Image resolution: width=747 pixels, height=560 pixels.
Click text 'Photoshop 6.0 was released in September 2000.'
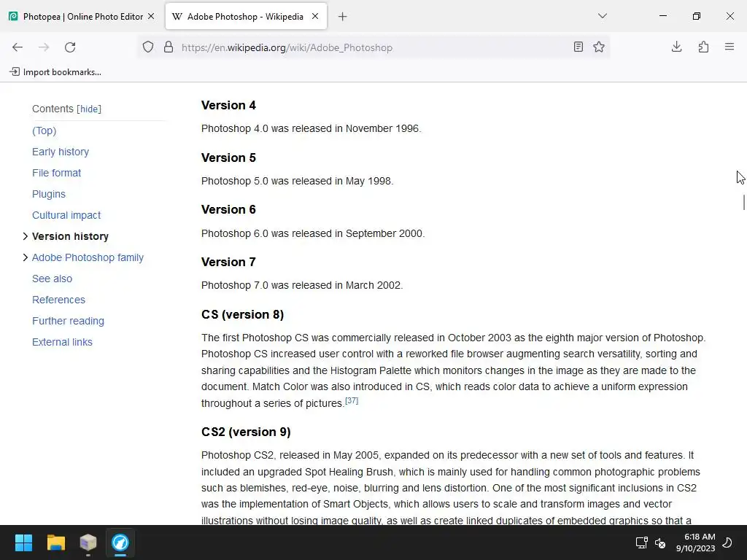pos(313,233)
